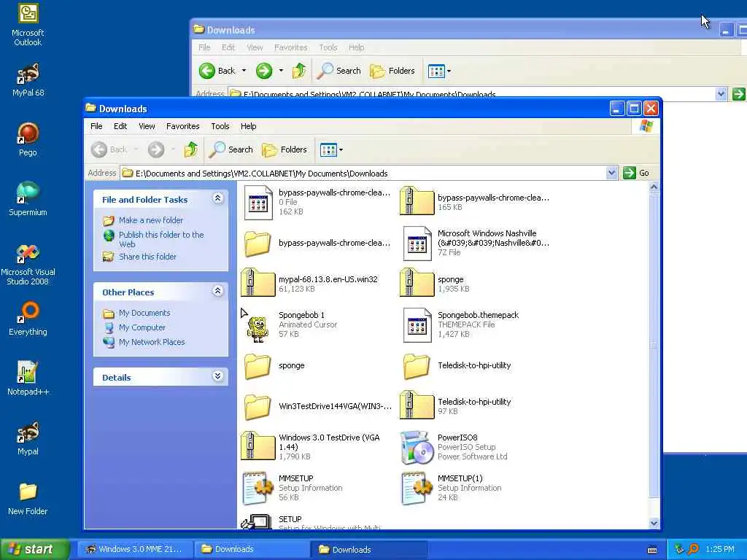The image size is (747, 560).
Task: Select the New Folder desktop icon
Action: (28, 499)
